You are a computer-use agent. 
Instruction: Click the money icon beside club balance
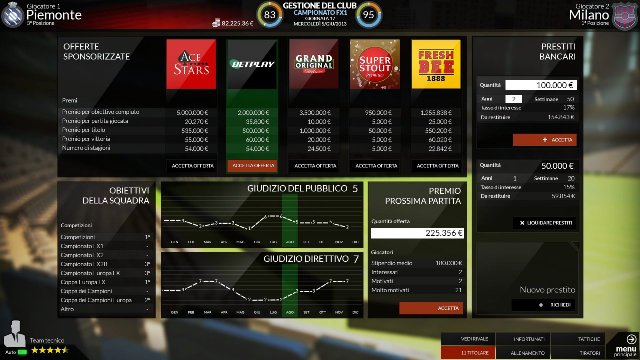(x=216, y=23)
